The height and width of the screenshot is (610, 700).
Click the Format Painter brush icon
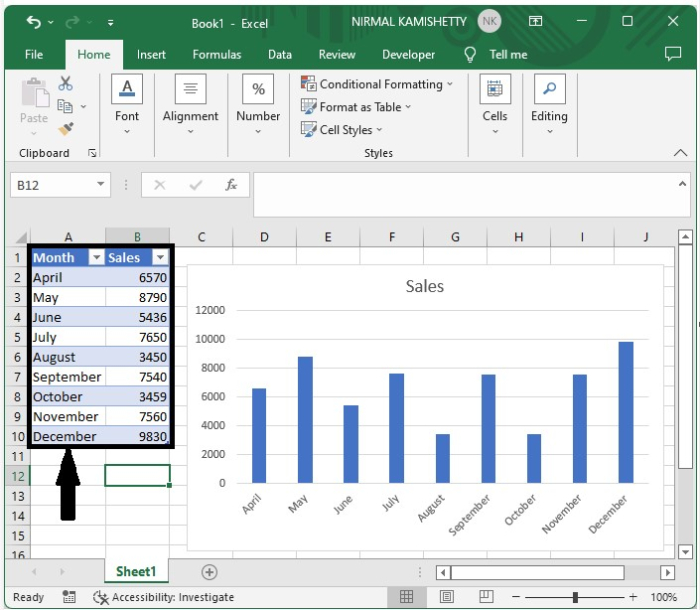click(66, 129)
